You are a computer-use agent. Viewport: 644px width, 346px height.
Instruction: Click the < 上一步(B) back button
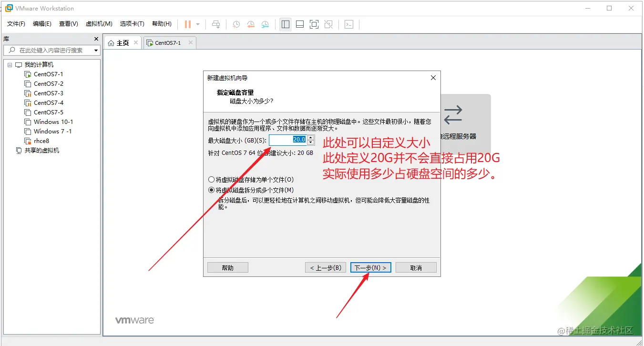(x=326, y=267)
